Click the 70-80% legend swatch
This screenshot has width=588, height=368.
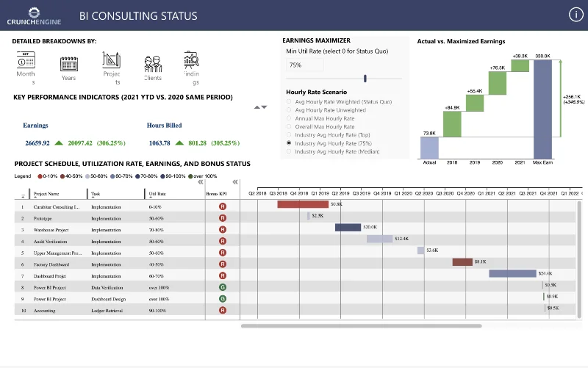(x=137, y=176)
